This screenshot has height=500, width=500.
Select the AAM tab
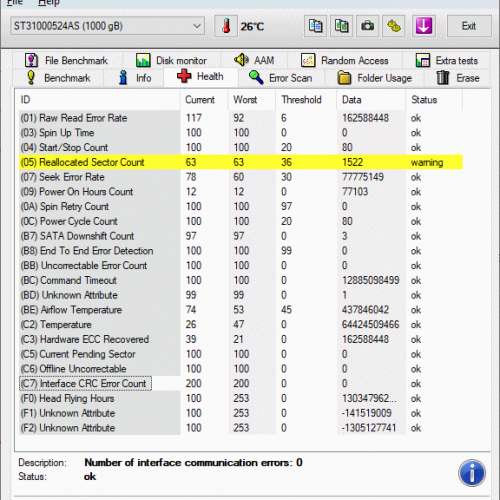254,61
